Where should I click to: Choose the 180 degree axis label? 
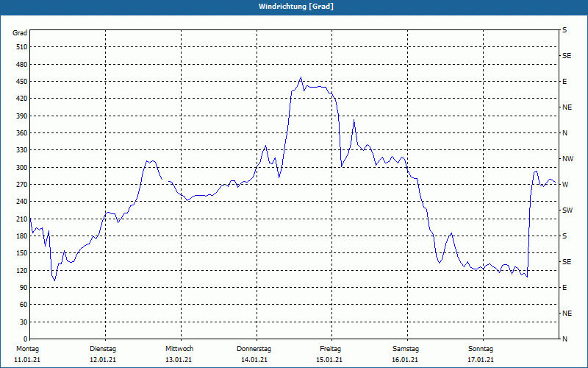[x=22, y=236]
